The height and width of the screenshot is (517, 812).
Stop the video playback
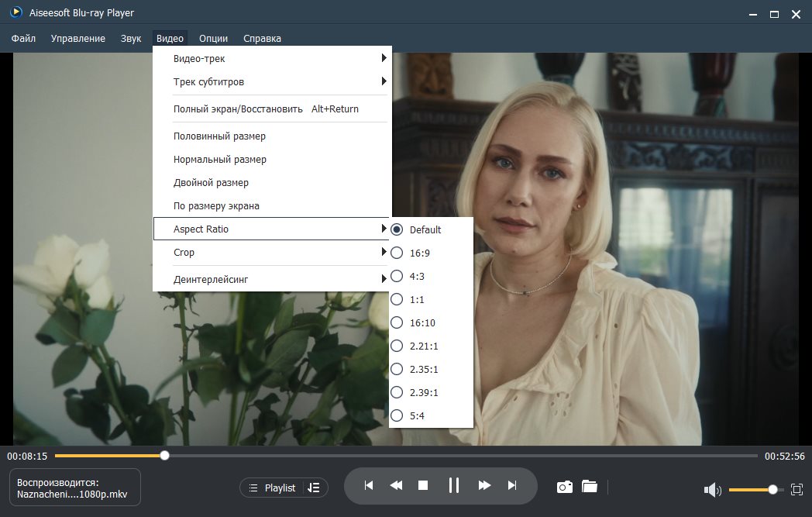(x=423, y=485)
